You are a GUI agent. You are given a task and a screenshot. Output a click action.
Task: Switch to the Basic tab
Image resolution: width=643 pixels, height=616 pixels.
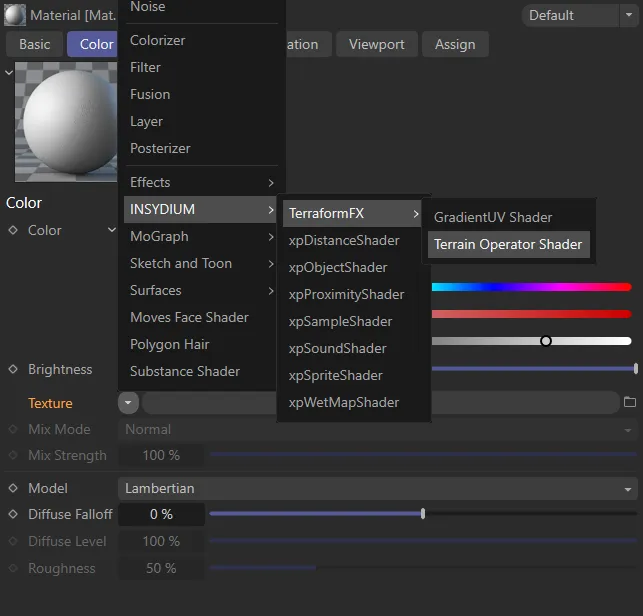tap(34, 44)
